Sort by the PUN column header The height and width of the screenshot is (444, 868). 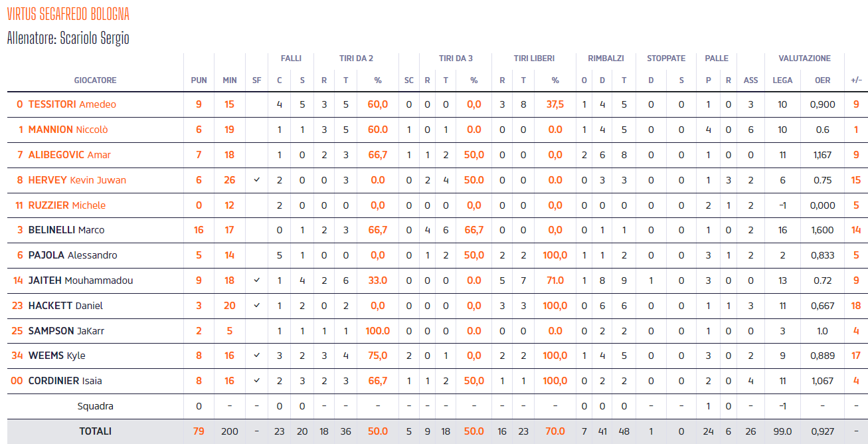(x=199, y=80)
